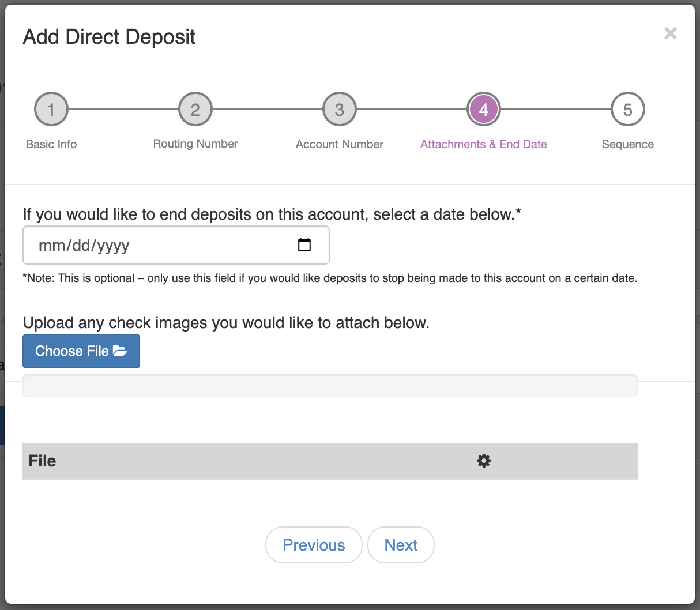Select step 1 circle for Basic Info

(x=51, y=108)
